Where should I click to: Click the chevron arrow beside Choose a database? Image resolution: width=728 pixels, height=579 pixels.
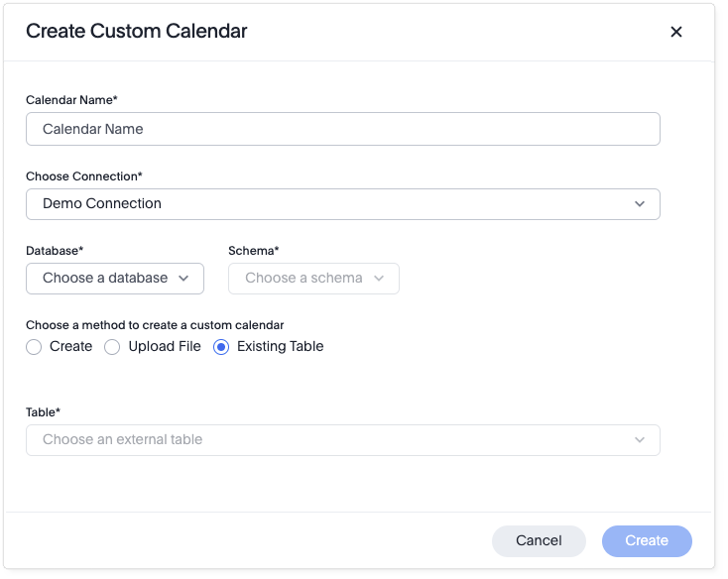[x=183, y=279]
